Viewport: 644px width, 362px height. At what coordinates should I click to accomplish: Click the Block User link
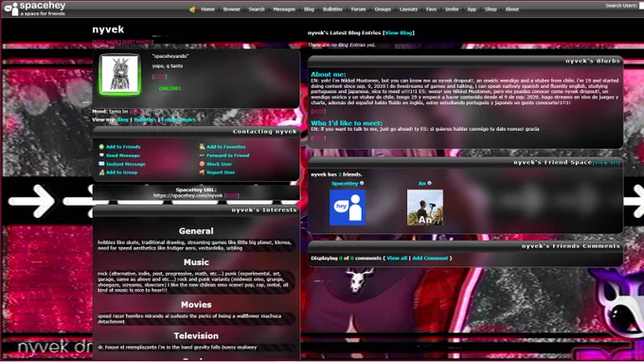click(220, 164)
